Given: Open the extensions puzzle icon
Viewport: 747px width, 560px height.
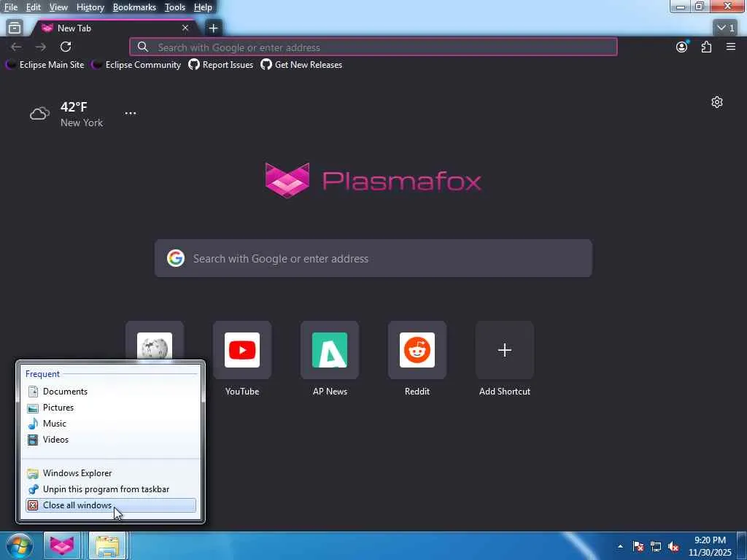Looking at the screenshot, I should click(x=706, y=47).
